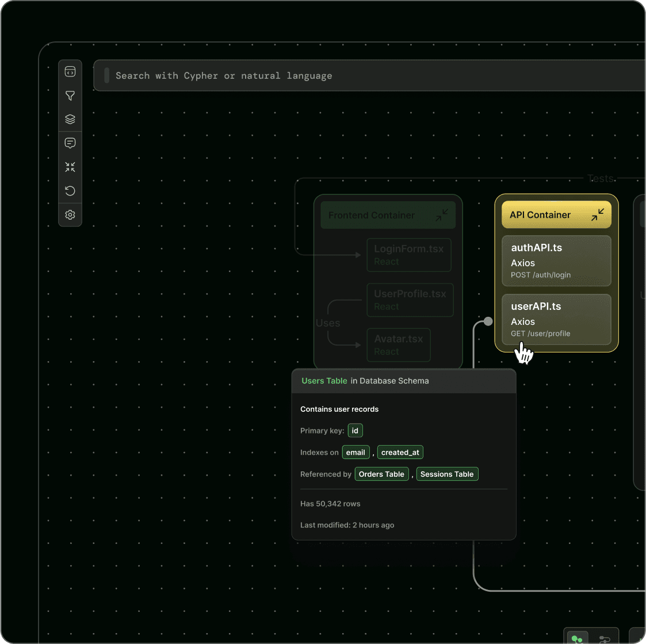Viewport: 646px width, 644px height.
Task: Click 'Has 50,342 rows' text
Action: [330, 504]
